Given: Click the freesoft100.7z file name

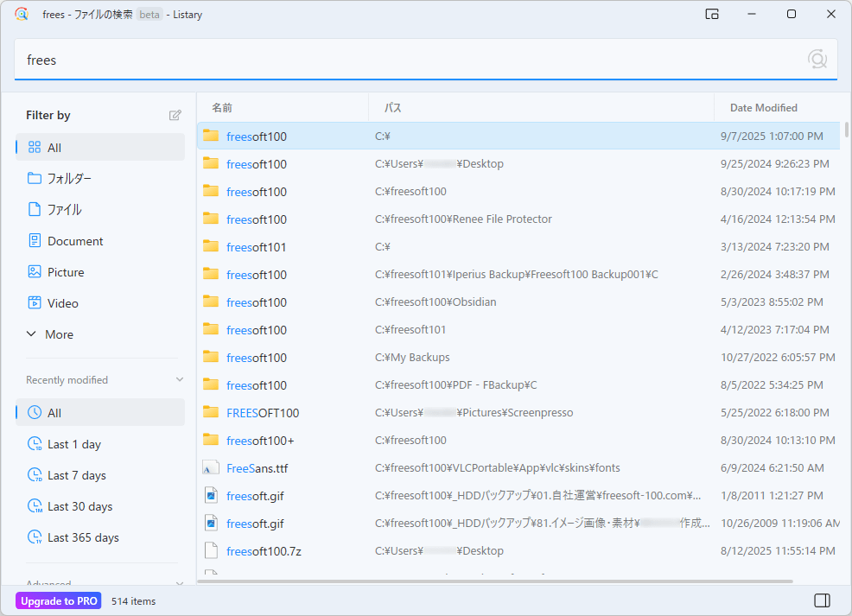Looking at the screenshot, I should (264, 551).
